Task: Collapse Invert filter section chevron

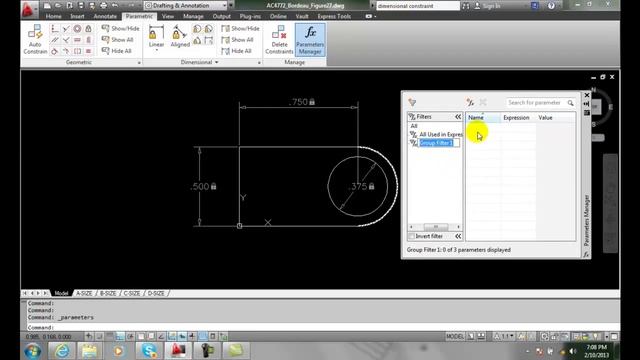Action: (458, 236)
